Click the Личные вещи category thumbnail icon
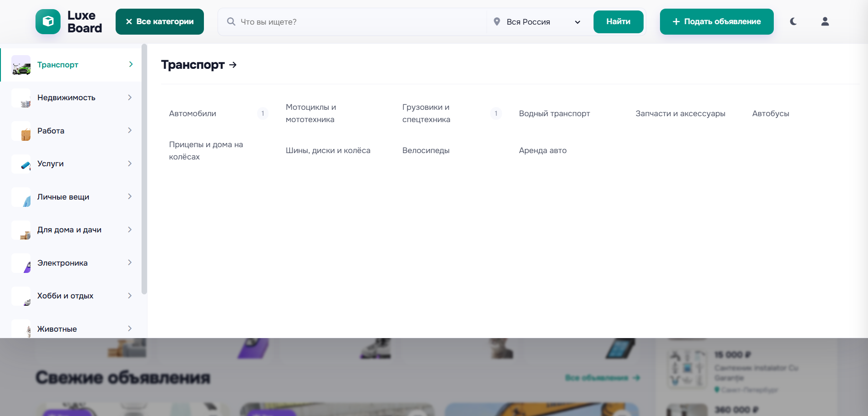This screenshot has width=868, height=416. coord(21,197)
